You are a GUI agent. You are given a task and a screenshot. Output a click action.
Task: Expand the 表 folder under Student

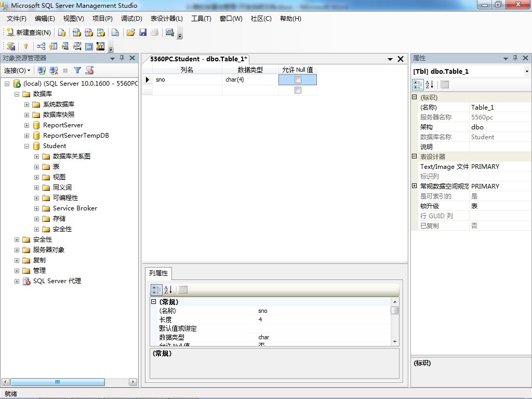(x=37, y=167)
